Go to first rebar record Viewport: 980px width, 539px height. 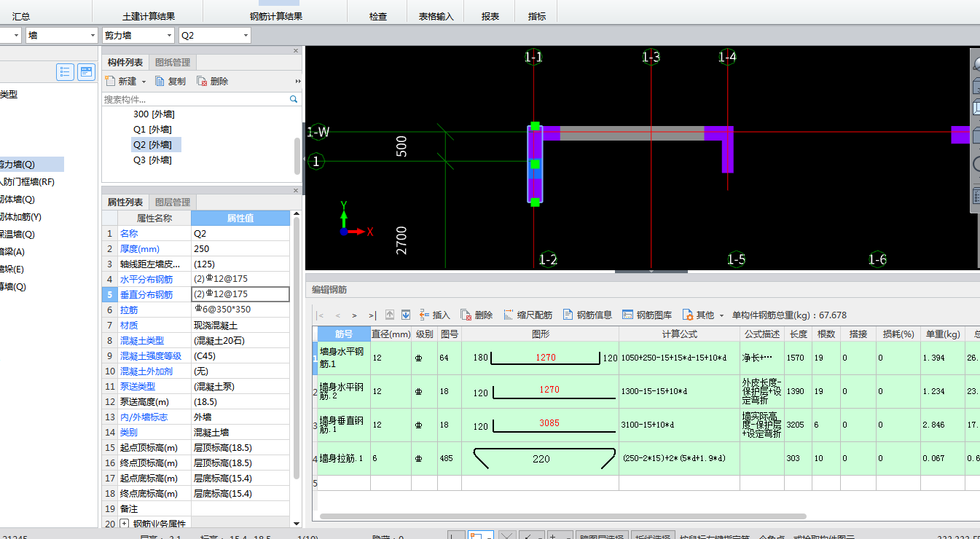[x=321, y=315]
